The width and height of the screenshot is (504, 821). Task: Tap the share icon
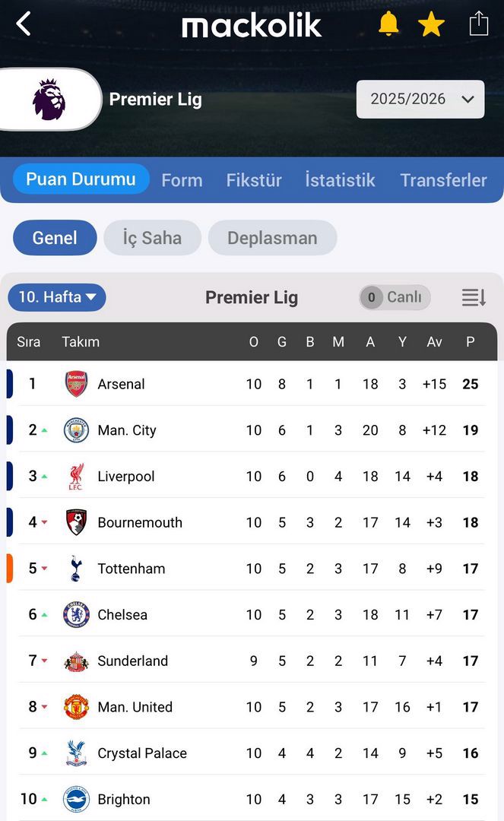(478, 24)
